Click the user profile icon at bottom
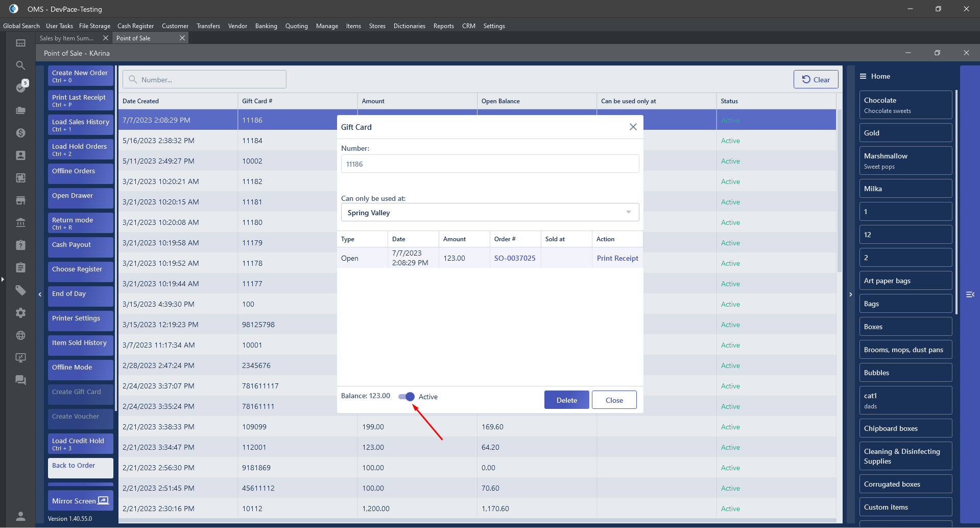 pyautogui.click(x=20, y=516)
